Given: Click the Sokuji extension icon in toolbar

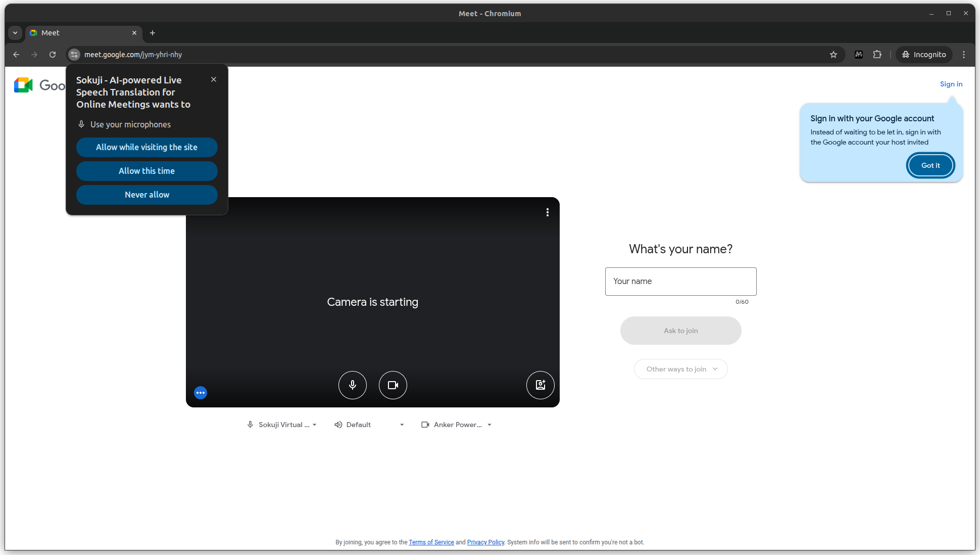Looking at the screenshot, I should [x=859, y=55].
